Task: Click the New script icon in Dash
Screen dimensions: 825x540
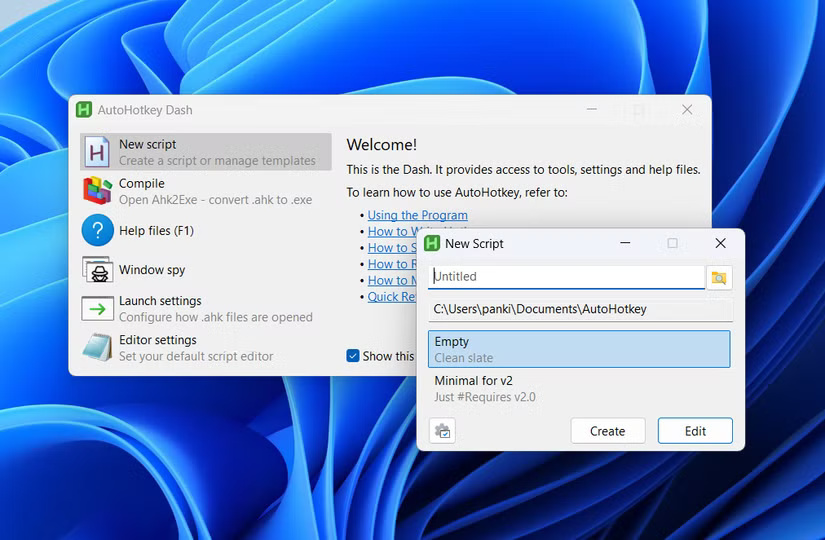Action: pos(97,152)
